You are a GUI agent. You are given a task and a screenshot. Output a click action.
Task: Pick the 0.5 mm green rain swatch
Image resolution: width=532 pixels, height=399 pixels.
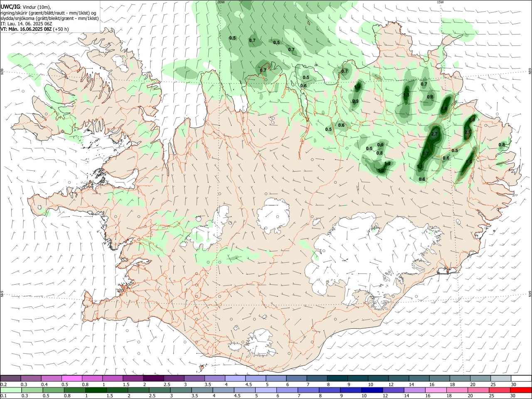pos(53,390)
